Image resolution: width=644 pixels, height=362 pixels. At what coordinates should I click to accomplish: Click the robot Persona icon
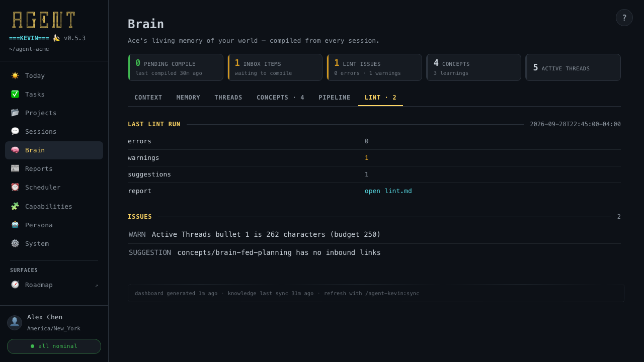[15, 225]
